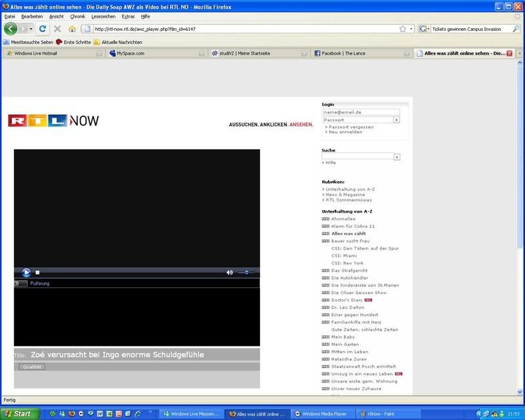The width and height of the screenshot is (525, 420).
Task: Open Doctor's Diary
Action: (347, 300)
